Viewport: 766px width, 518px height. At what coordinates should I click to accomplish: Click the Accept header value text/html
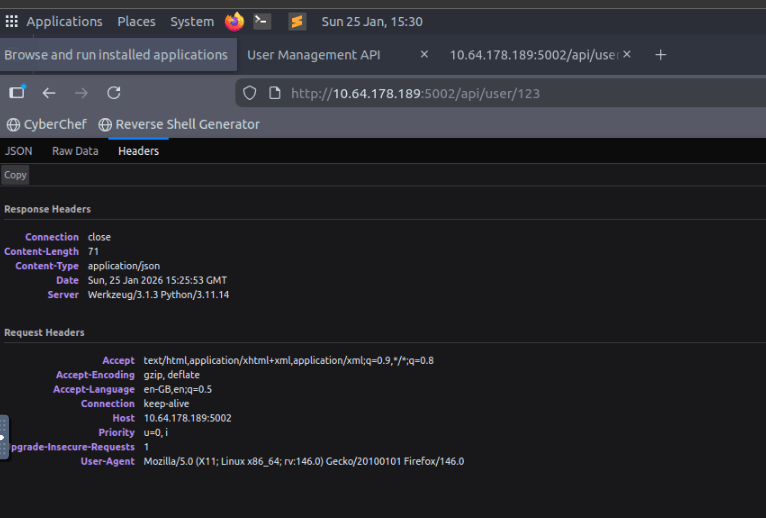[x=289, y=361]
